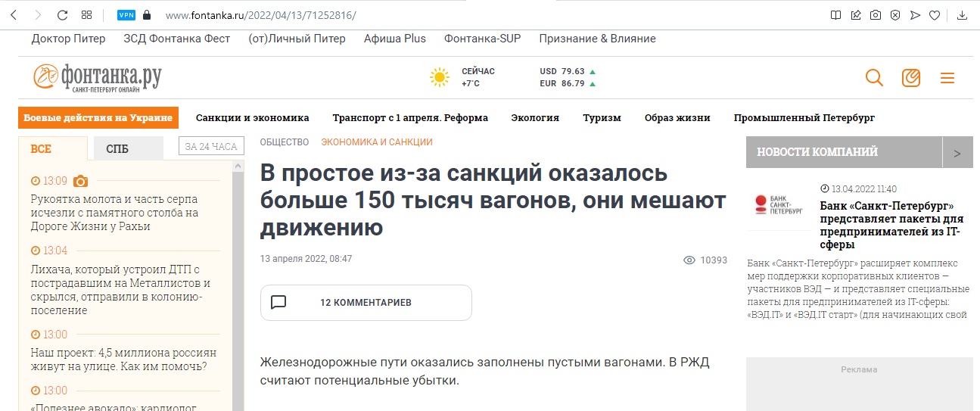Image resolution: width=980 pixels, height=411 pixels.
Task: Click the Fontanka.ru logo
Action: pos(97,77)
